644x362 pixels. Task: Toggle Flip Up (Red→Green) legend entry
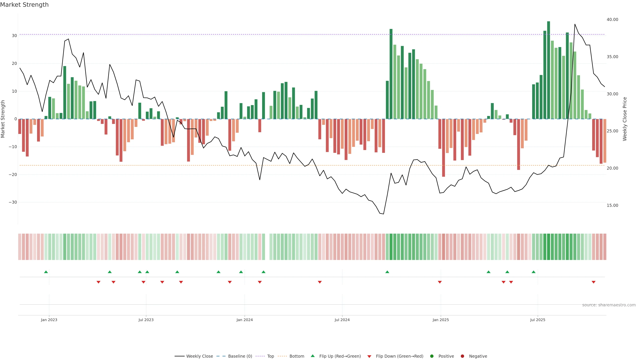point(340,356)
